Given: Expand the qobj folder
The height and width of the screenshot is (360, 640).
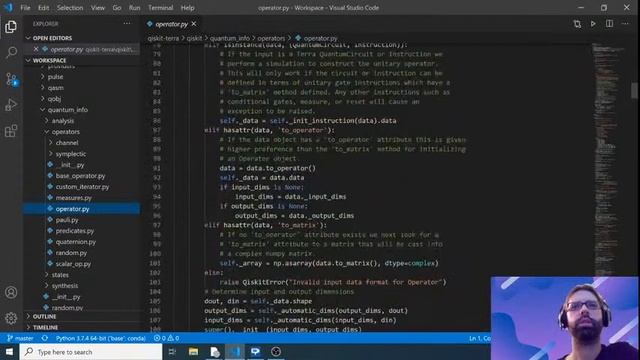Looking at the screenshot, I should click(54, 99).
